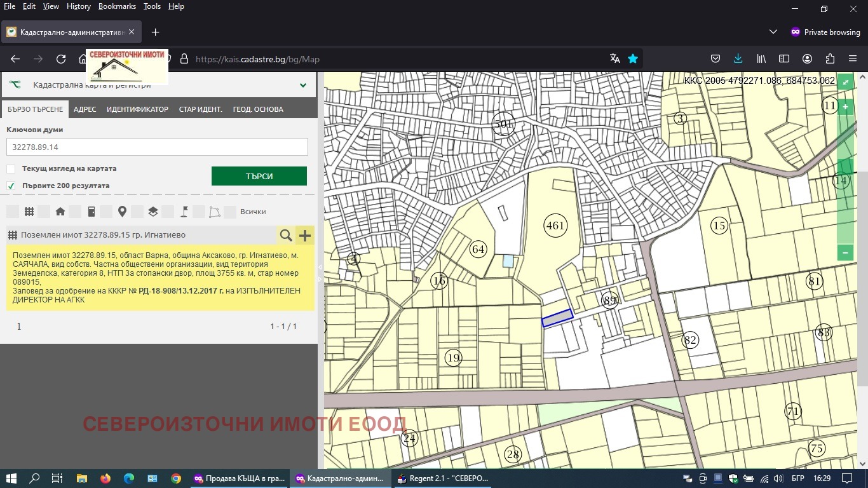Toggle fullscreen map with the arrows icon

845,82
